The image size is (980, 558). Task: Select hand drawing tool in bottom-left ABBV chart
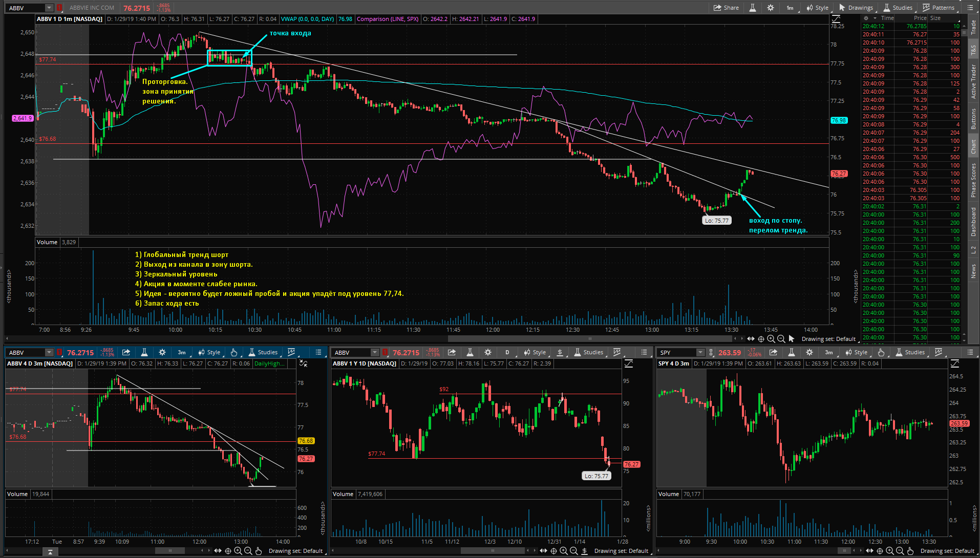point(234,352)
